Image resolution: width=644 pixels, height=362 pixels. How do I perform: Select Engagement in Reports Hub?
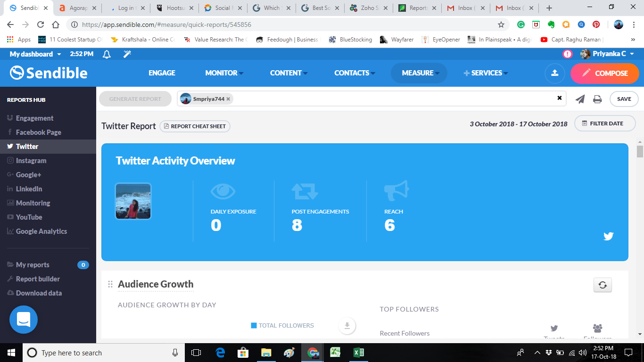click(x=34, y=118)
